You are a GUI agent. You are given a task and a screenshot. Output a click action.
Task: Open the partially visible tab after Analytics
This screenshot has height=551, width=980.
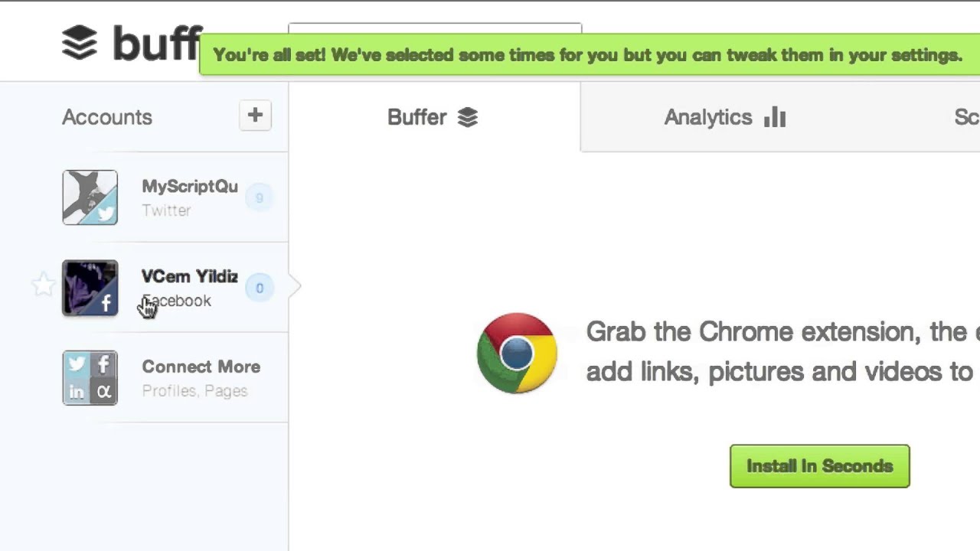coord(965,117)
